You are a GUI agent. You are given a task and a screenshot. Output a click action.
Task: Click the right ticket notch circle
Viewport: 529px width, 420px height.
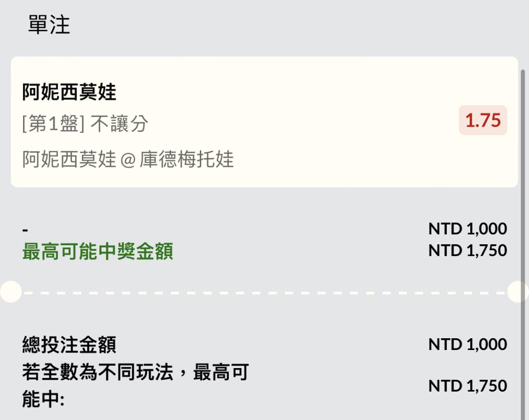(518, 292)
